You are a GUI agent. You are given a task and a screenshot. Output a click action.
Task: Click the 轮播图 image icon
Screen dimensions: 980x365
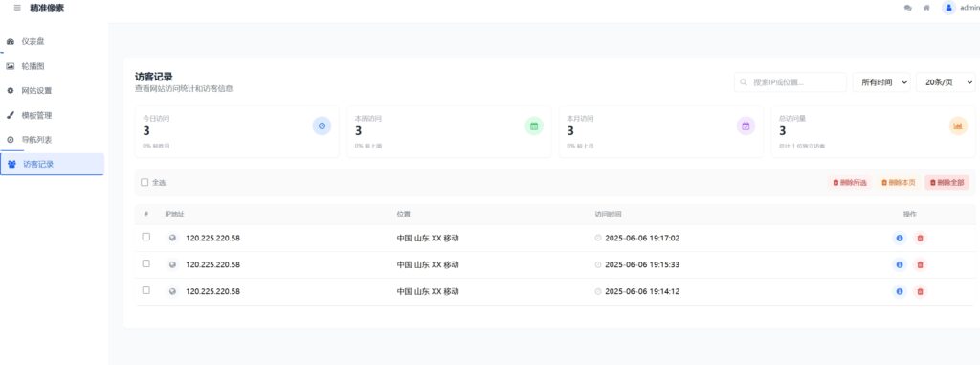tap(10, 66)
